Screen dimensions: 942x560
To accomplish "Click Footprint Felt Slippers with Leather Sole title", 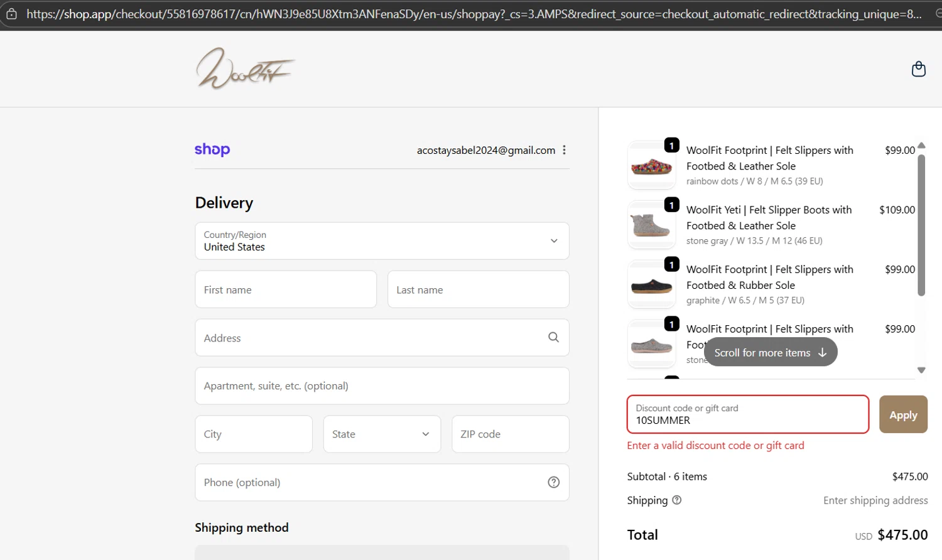I will click(770, 158).
